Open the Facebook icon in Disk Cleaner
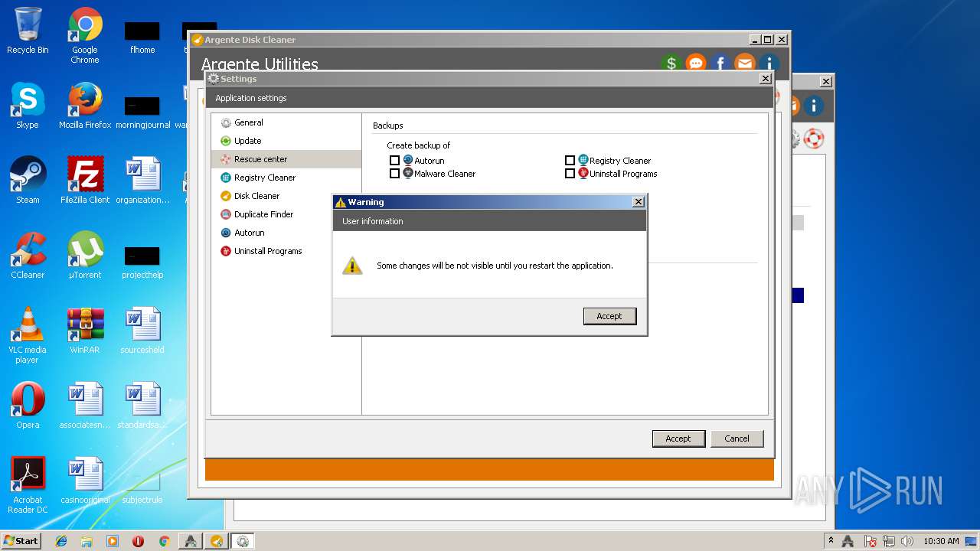The height and width of the screenshot is (551, 980). (x=720, y=63)
